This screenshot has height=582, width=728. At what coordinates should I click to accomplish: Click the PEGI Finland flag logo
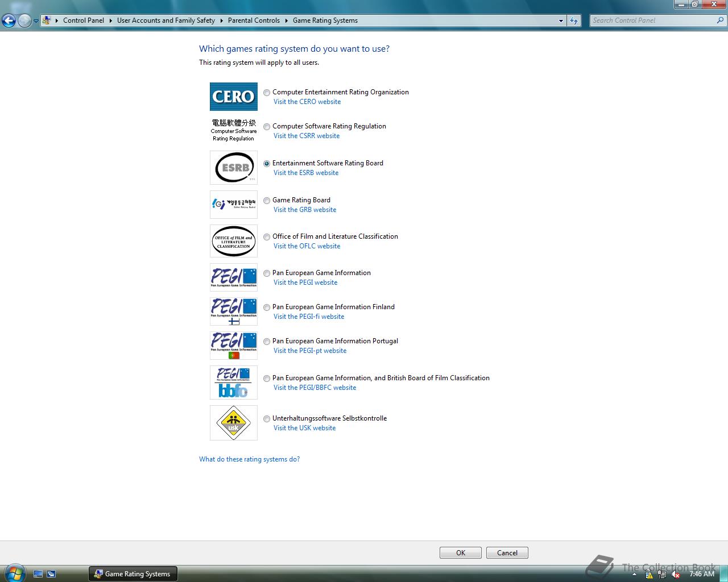[233, 311]
